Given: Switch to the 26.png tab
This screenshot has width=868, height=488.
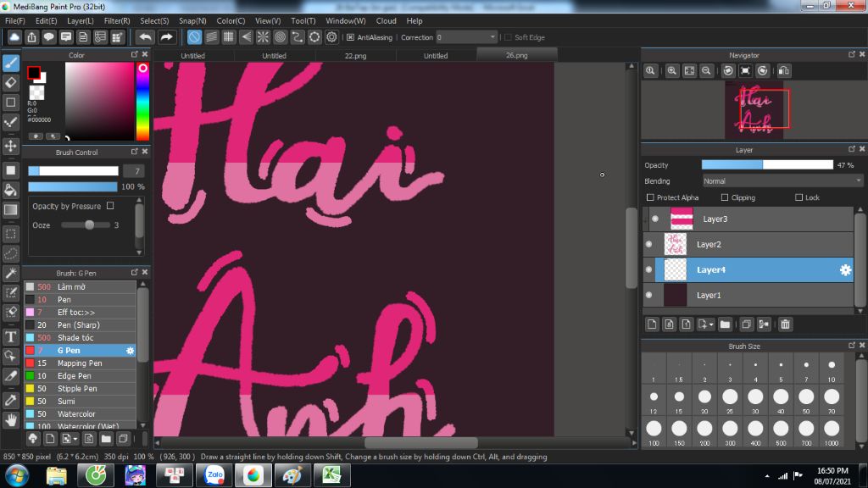Looking at the screenshot, I should coord(516,55).
